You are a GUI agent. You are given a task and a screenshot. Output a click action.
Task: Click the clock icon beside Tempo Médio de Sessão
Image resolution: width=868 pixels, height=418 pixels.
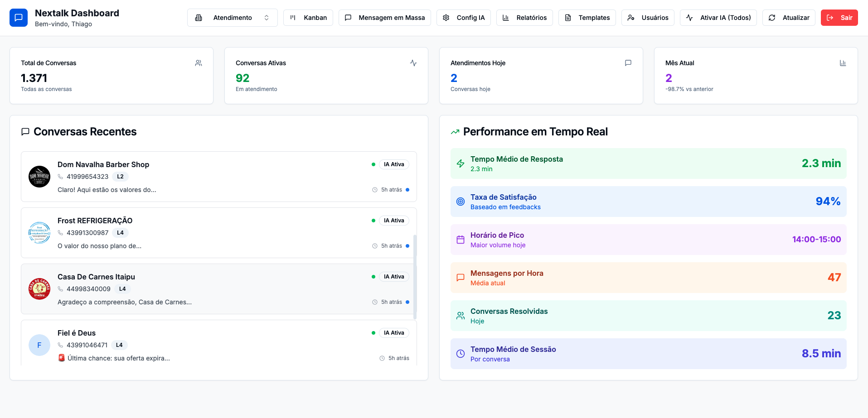click(x=460, y=353)
